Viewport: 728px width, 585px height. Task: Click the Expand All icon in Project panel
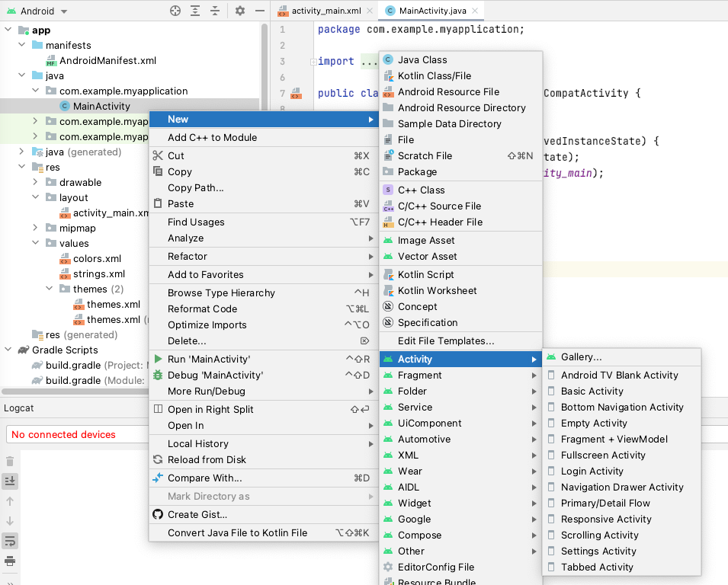coord(196,11)
